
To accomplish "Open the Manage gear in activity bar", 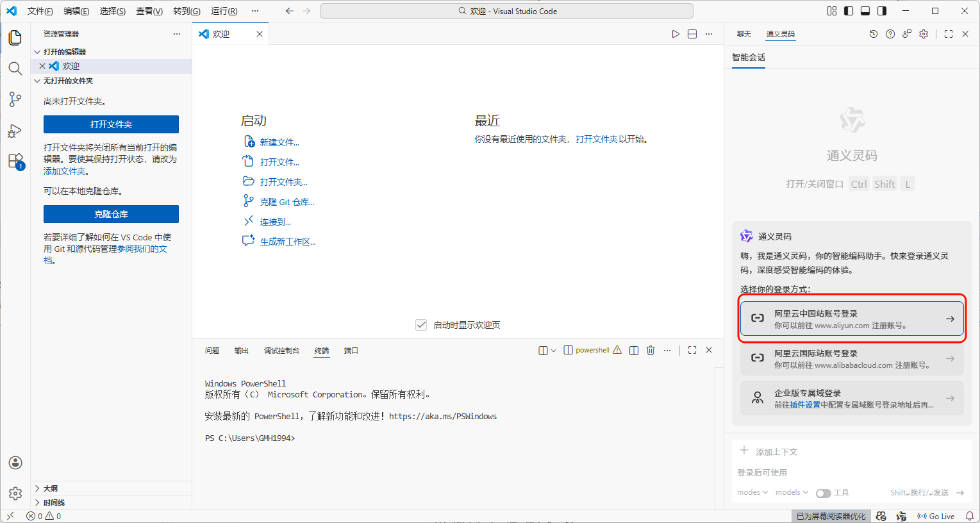I will click(x=15, y=494).
